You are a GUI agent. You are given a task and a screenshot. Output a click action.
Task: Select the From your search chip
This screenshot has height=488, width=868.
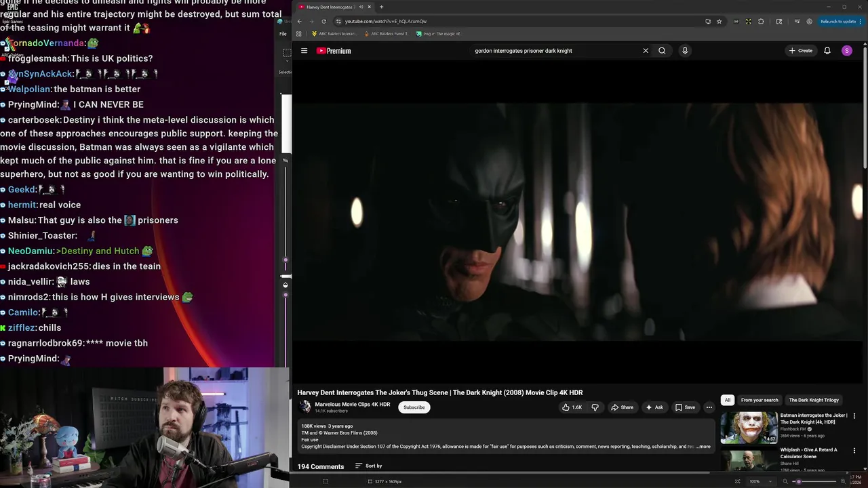759,400
